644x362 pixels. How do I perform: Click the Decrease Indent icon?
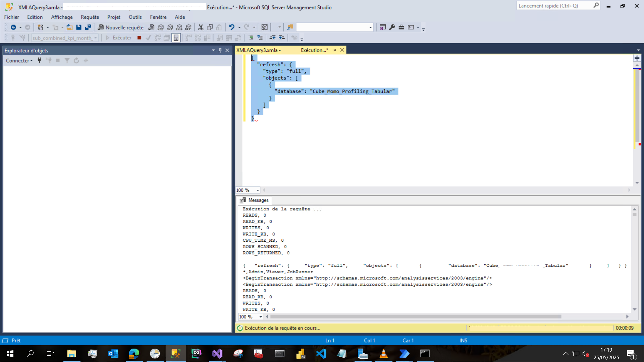[272, 38]
